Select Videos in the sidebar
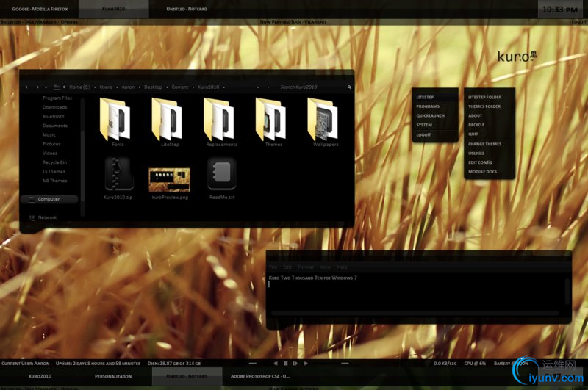Screen dimensions: 588x390 50,154
